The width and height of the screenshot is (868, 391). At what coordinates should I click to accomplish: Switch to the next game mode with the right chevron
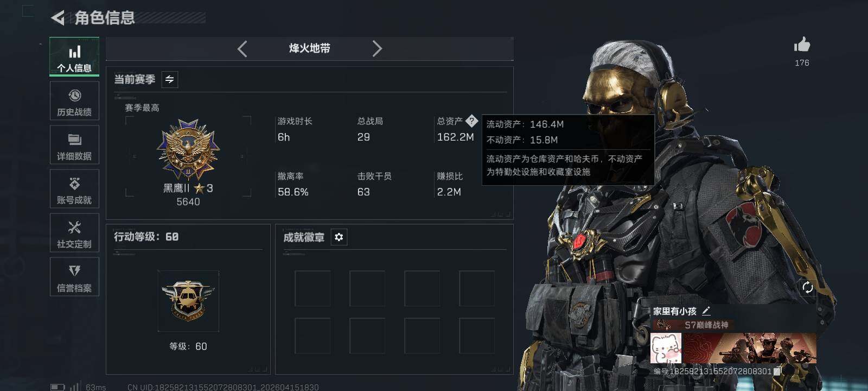click(377, 49)
